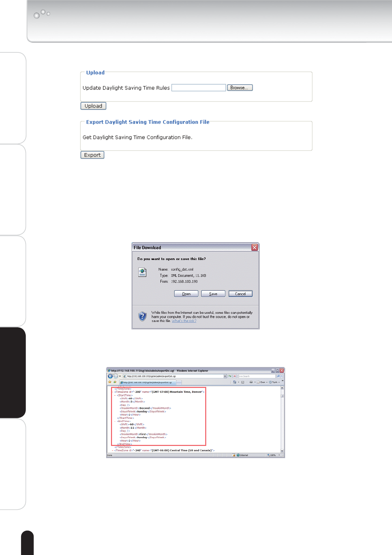Open the Page menu in IE toolbar
This screenshot has height=555, width=392.
[x=262, y=382]
